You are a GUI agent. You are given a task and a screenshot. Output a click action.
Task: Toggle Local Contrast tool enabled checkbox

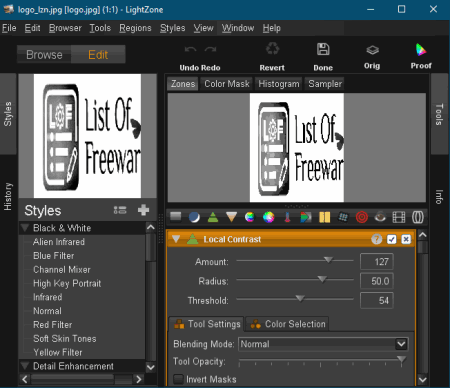392,239
